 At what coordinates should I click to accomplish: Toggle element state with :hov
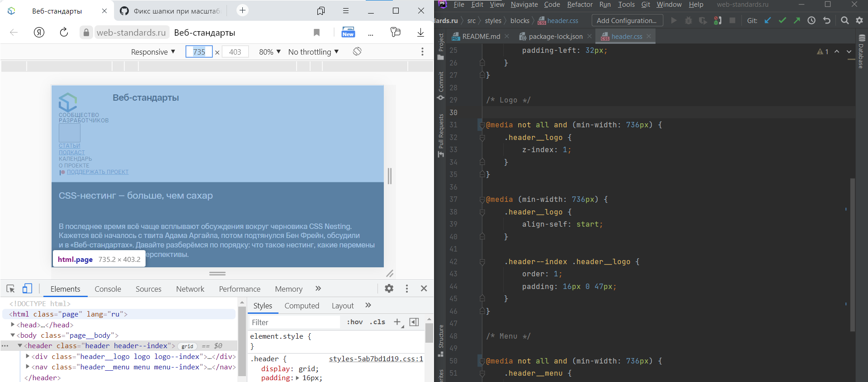coord(355,322)
